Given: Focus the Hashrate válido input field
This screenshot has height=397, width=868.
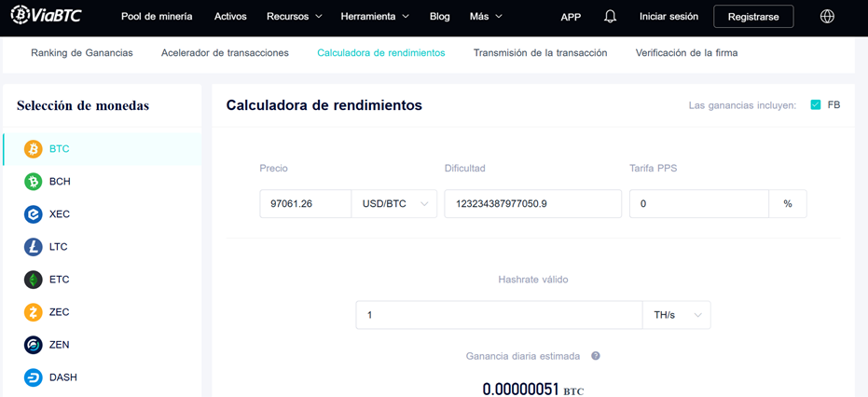Looking at the screenshot, I should pyautogui.click(x=499, y=315).
